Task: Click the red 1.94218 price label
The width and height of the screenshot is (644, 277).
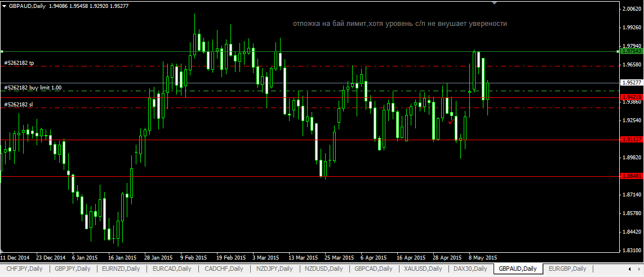Action: [632, 97]
